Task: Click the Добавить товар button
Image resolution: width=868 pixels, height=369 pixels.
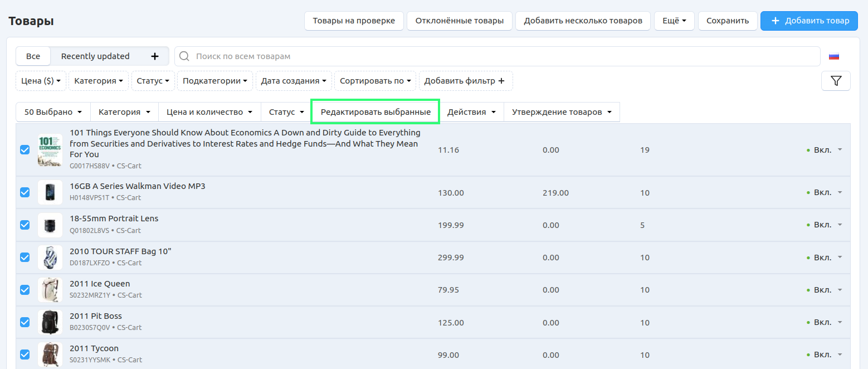Action: tap(809, 21)
